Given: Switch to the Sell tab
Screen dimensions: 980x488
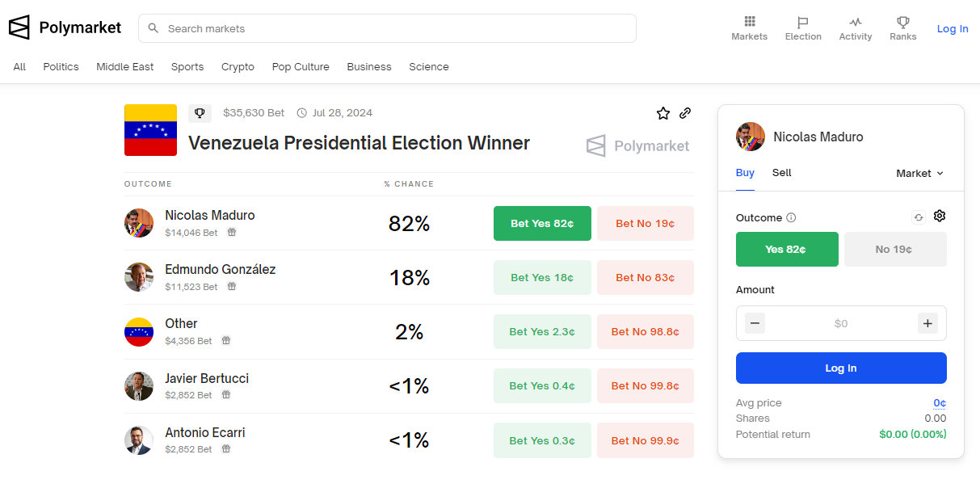Looking at the screenshot, I should point(781,173).
